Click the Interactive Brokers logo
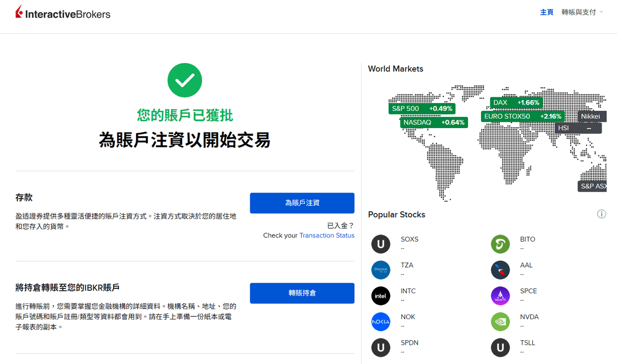This screenshot has width=617, height=364. (x=63, y=13)
